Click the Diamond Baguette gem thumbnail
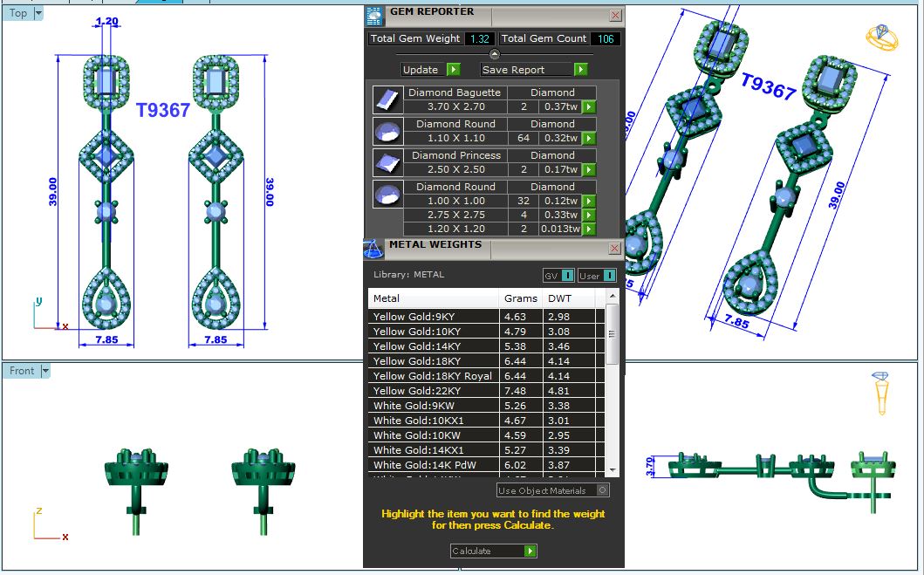Viewport: 924px width, 575px height. pyautogui.click(x=386, y=99)
